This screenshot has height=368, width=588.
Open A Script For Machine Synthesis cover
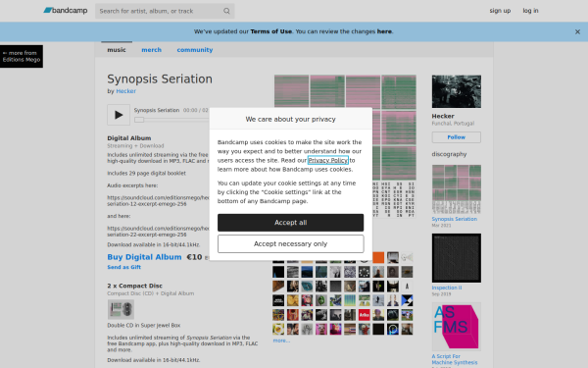coord(457,327)
